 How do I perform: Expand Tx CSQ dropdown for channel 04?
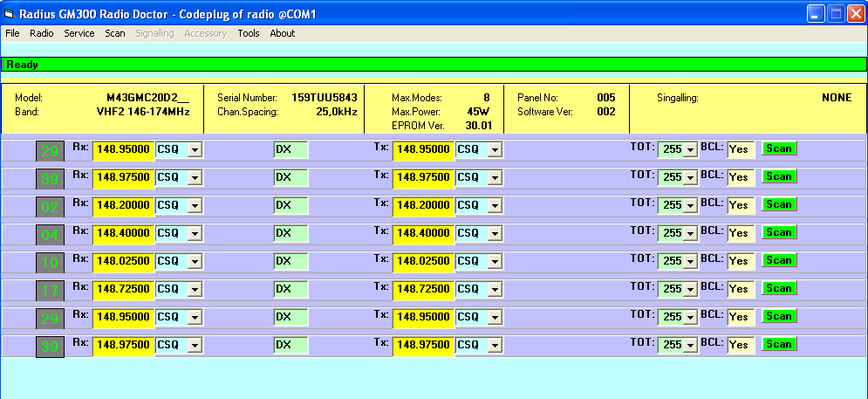pyautogui.click(x=495, y=233)
